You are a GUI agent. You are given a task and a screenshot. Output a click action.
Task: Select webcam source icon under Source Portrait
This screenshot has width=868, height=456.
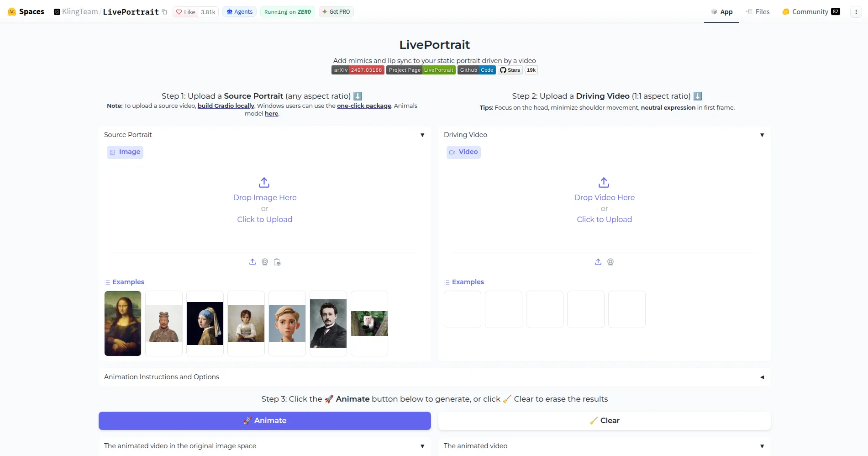(x=265, y=262)
